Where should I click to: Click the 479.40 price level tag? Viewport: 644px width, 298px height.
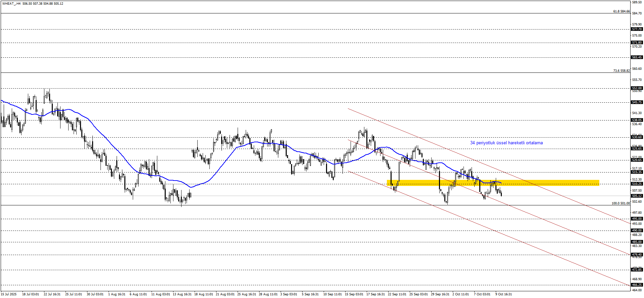(637, 255)
